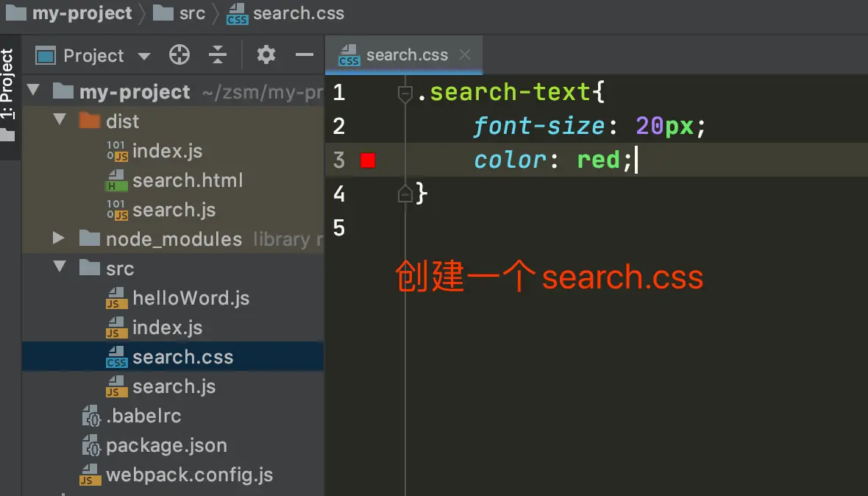Select the search.css editor tab
The image size is (868, 496).
coord(404,54)
